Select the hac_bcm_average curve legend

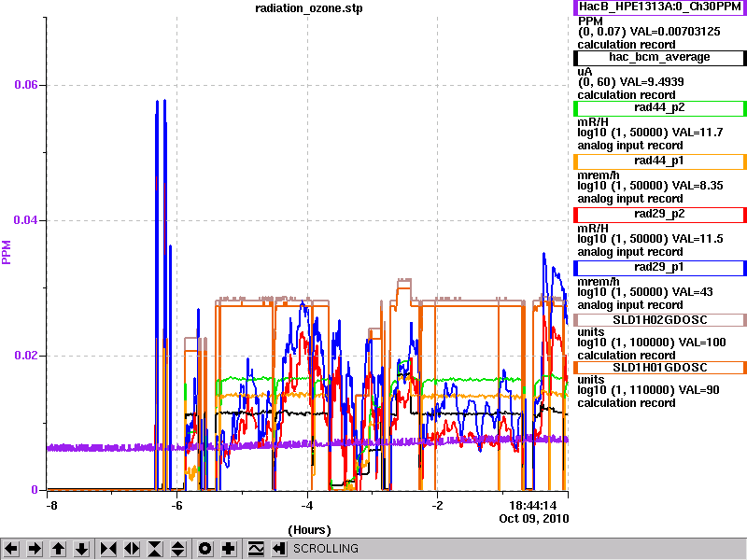point(660,58)
